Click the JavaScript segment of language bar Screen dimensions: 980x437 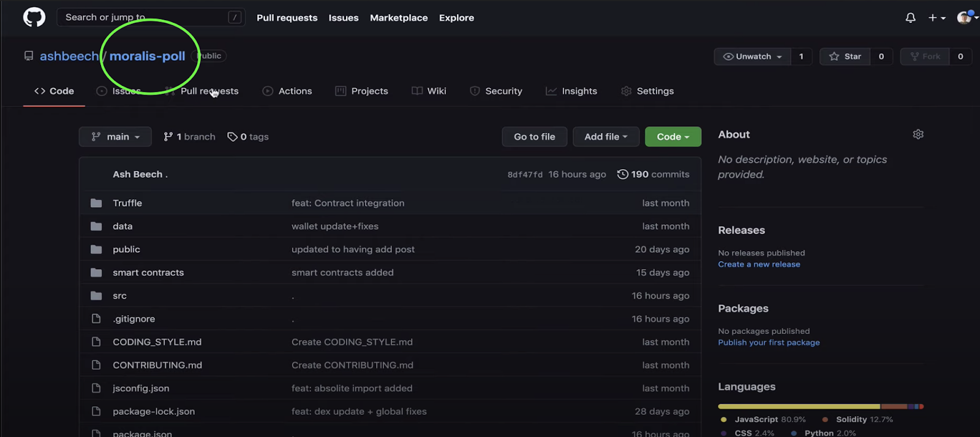point(799,406)
